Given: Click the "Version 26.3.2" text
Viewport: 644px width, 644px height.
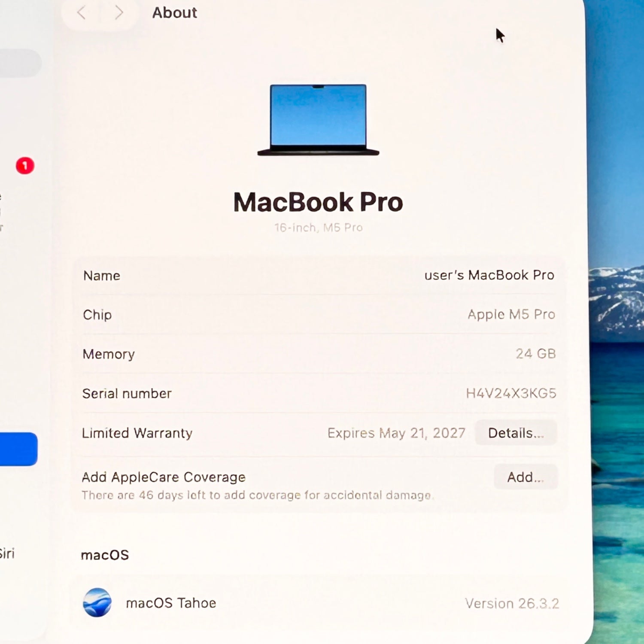Looking at the screenshot, I should coord(512,604).
